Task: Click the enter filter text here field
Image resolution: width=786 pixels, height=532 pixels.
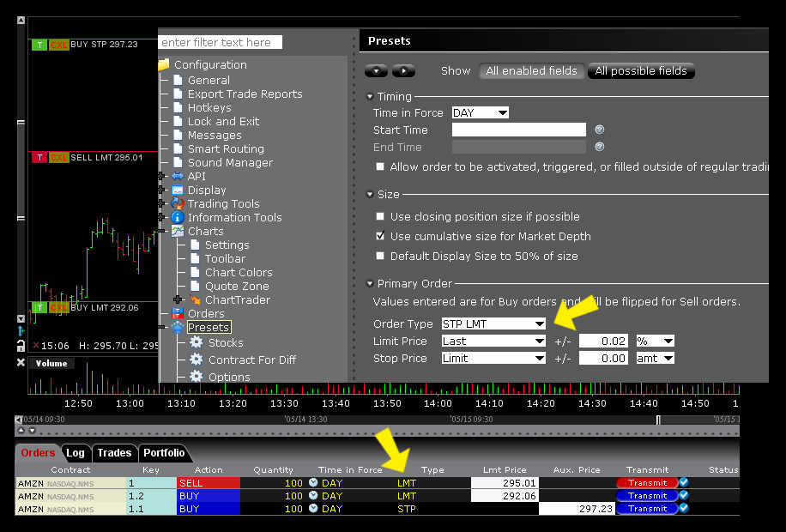Action: click(220, 42)
